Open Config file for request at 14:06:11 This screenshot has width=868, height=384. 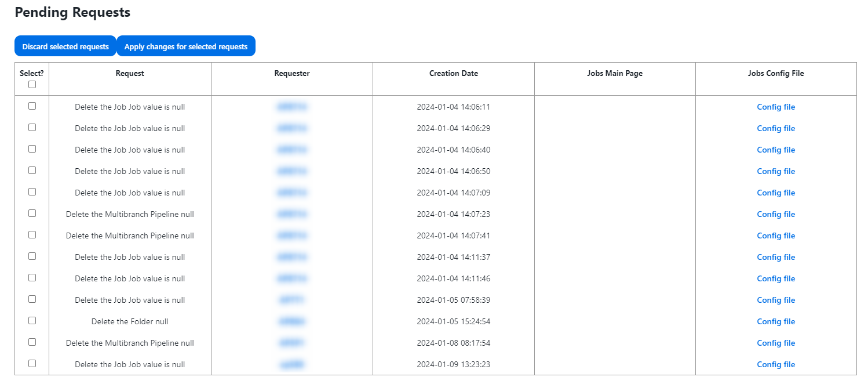coord(775,107)
